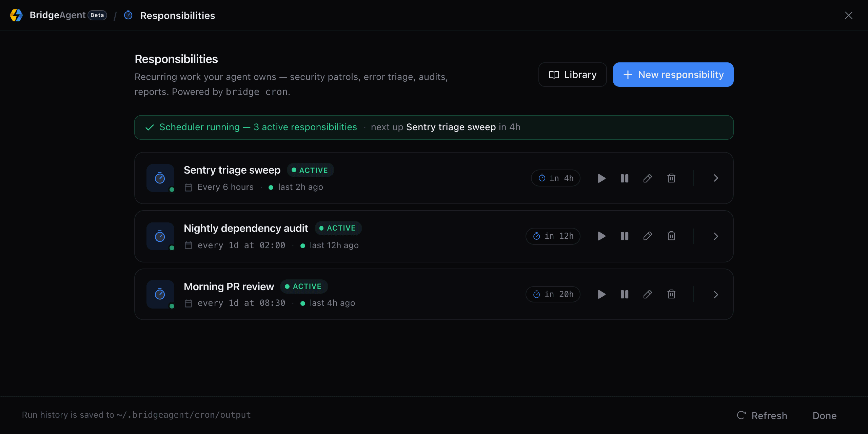This screenshot has width=868, height=434.
Task: Click the Morning PR review timer tile
Action: [160, 294]
